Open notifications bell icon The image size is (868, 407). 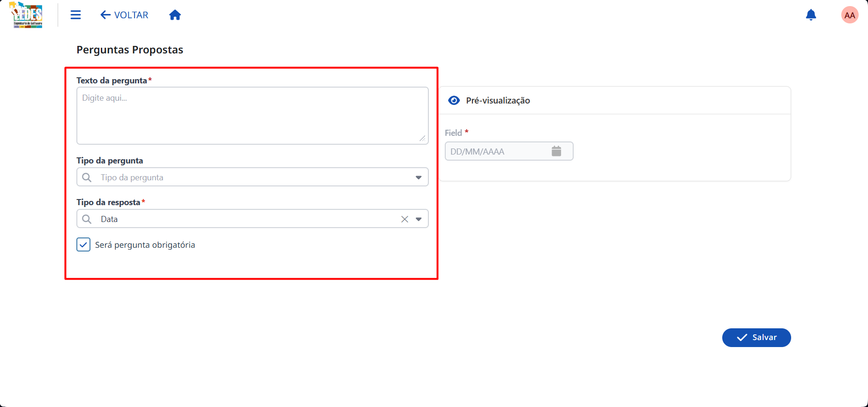pos(811,15)
